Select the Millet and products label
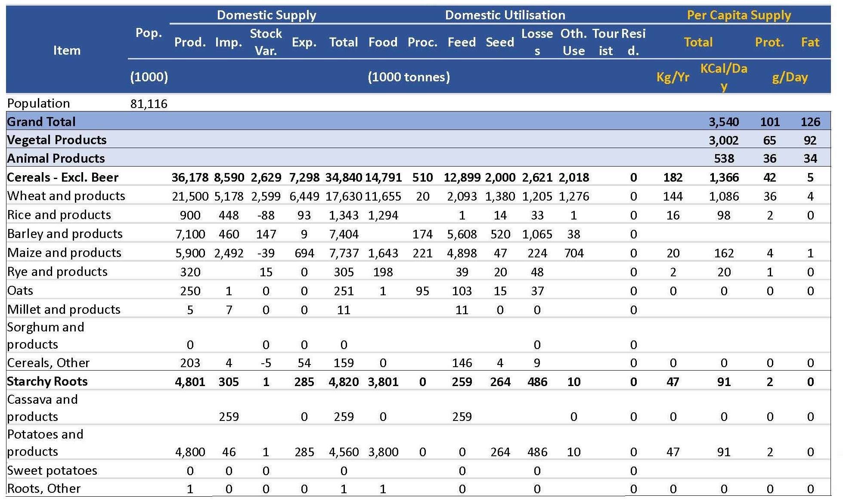Image resolution: width=843 pixels, height=504 pixels. tap(64, 309)
